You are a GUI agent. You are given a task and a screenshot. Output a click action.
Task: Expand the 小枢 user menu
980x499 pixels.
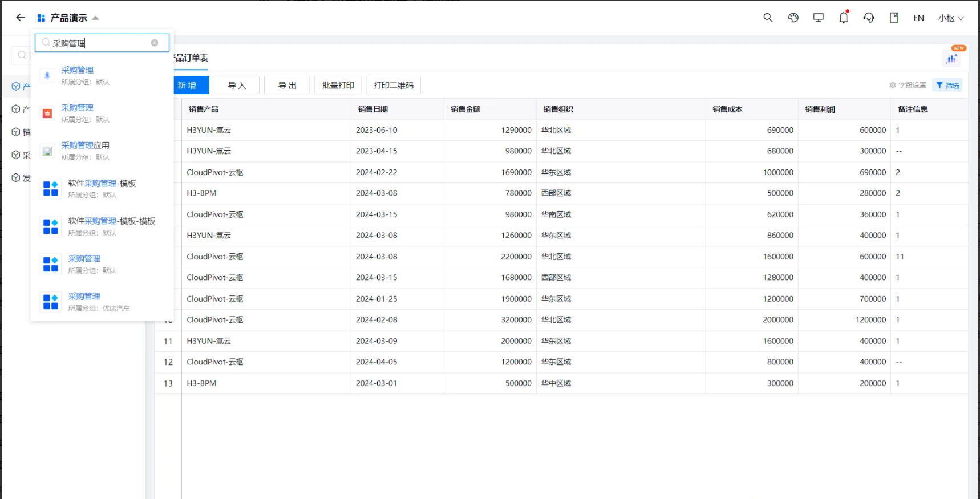[951, 18]
